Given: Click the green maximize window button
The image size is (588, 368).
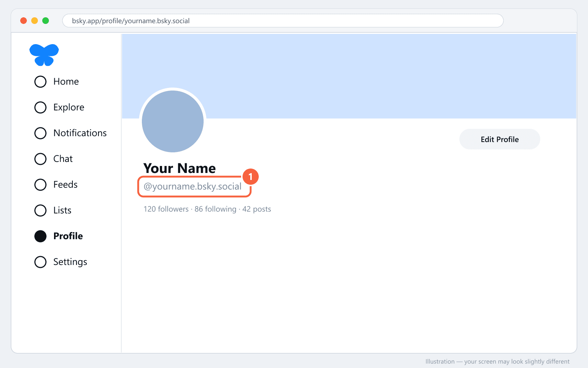Looking at the screenshot, I should tap(46, 21).
